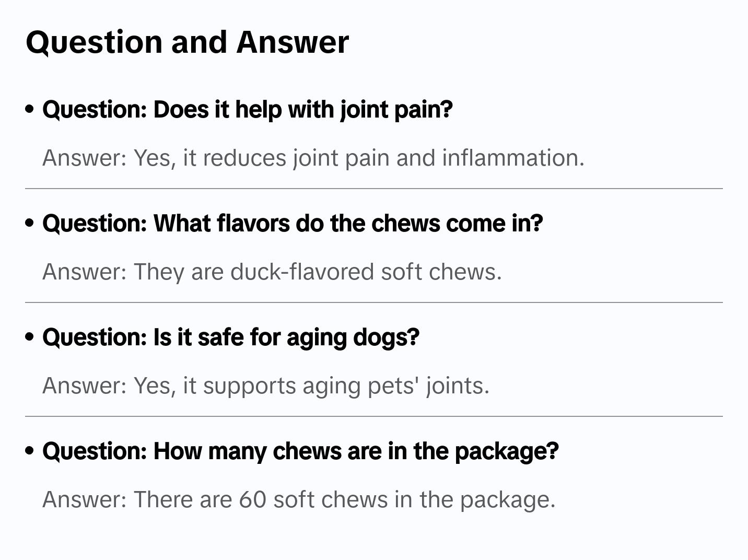Click the bullet beside the package count question
The width and height of the screenshot is (748, 560).
[30, 451]
